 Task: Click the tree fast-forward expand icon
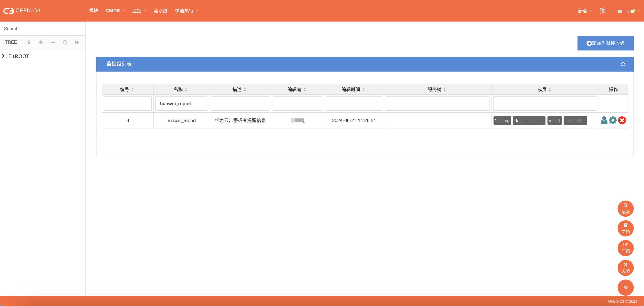[x=77, y=42]
